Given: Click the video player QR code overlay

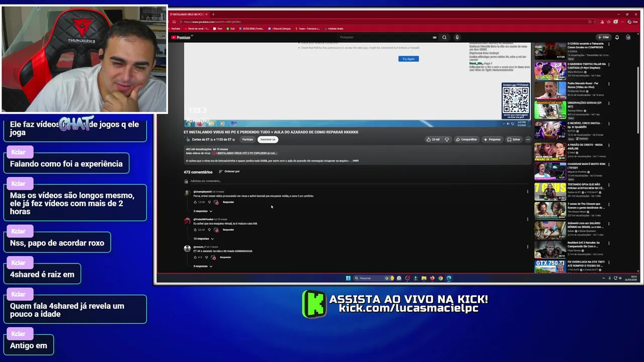Looking at the screenshot, I should pyautogui.click(x=516, y=101).
